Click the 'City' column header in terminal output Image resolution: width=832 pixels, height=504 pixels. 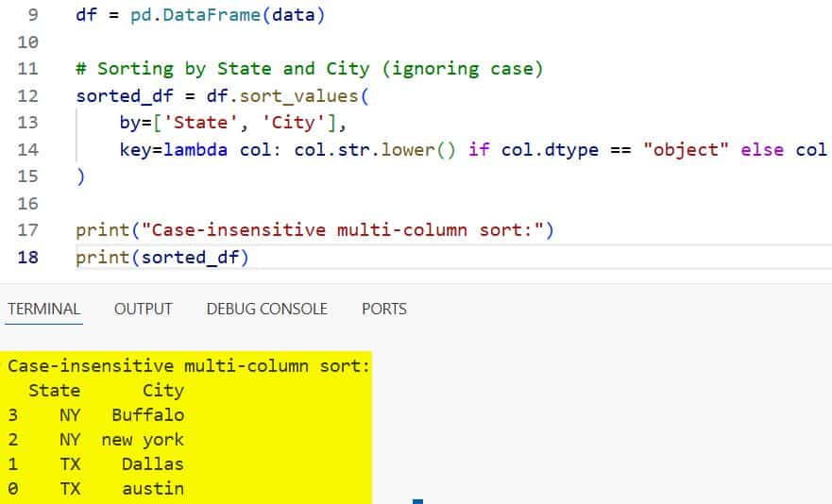pos(163,391)
